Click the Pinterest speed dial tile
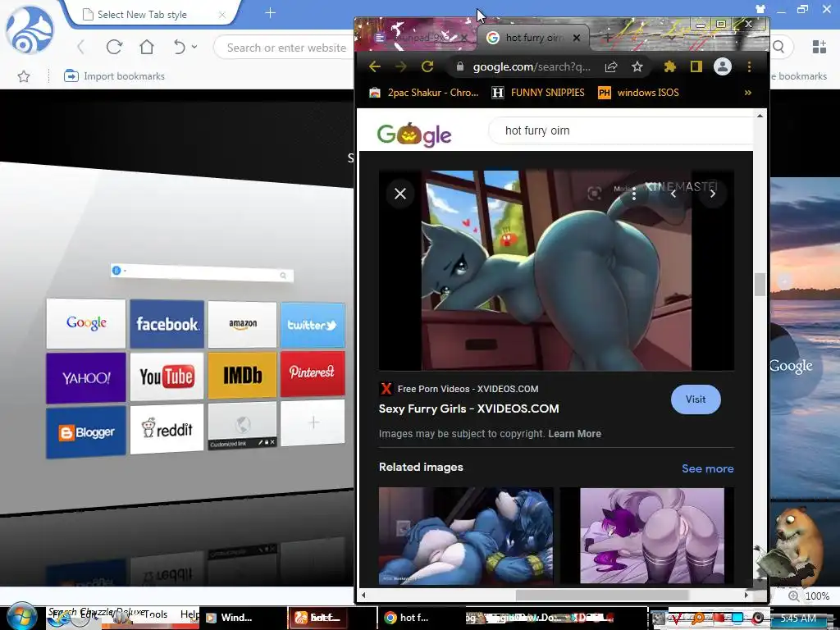Image resolution: width=840 pixels, height=630 pixels. [x=313, y=373]
